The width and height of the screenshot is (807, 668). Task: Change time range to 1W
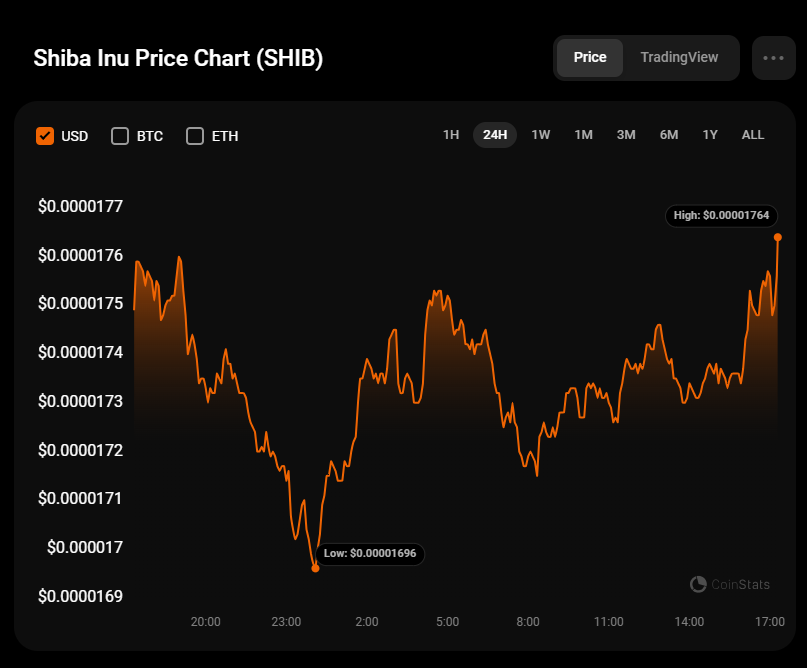coord(540,135)
